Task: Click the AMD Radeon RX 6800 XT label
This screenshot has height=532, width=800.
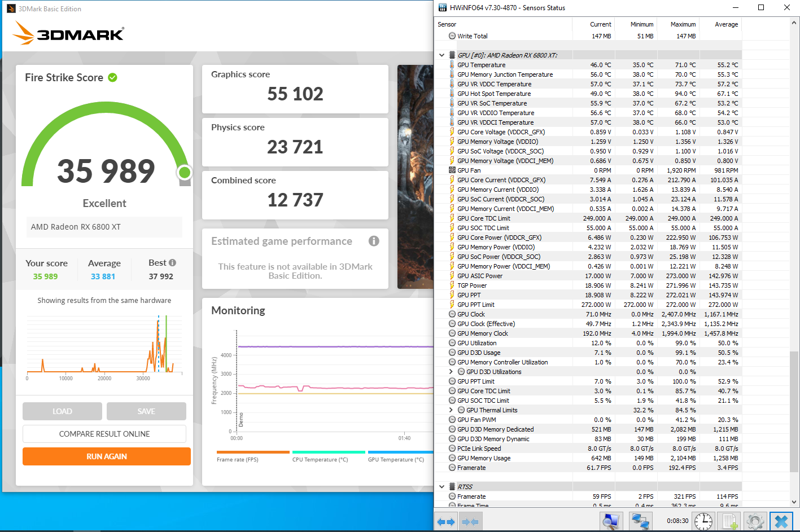Action: [76, 227]
